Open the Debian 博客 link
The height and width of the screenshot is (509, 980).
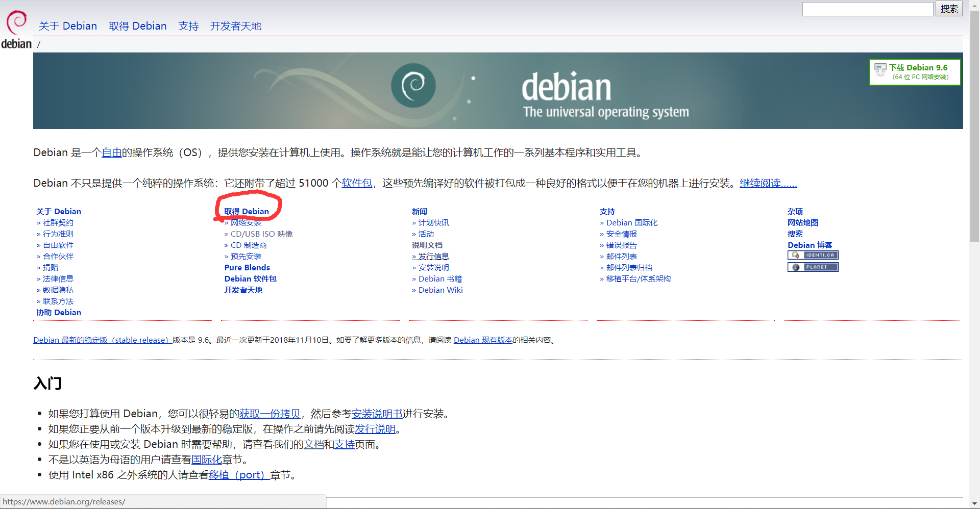[810, 245]
